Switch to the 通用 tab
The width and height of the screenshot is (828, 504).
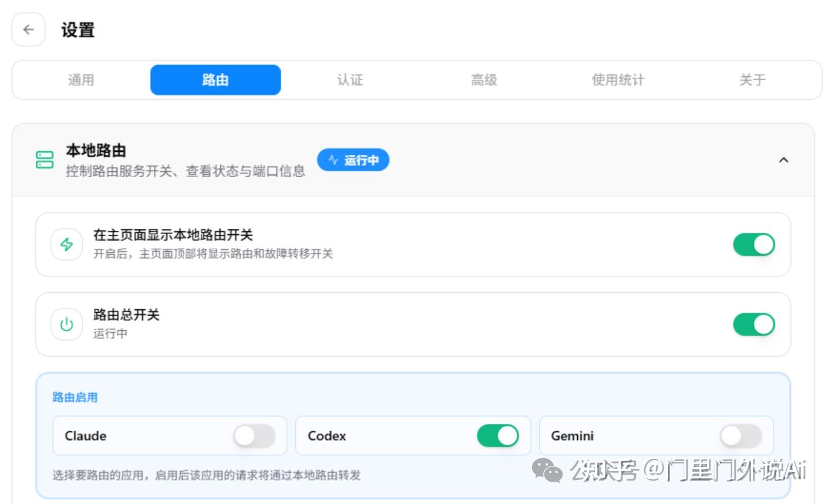81,80
